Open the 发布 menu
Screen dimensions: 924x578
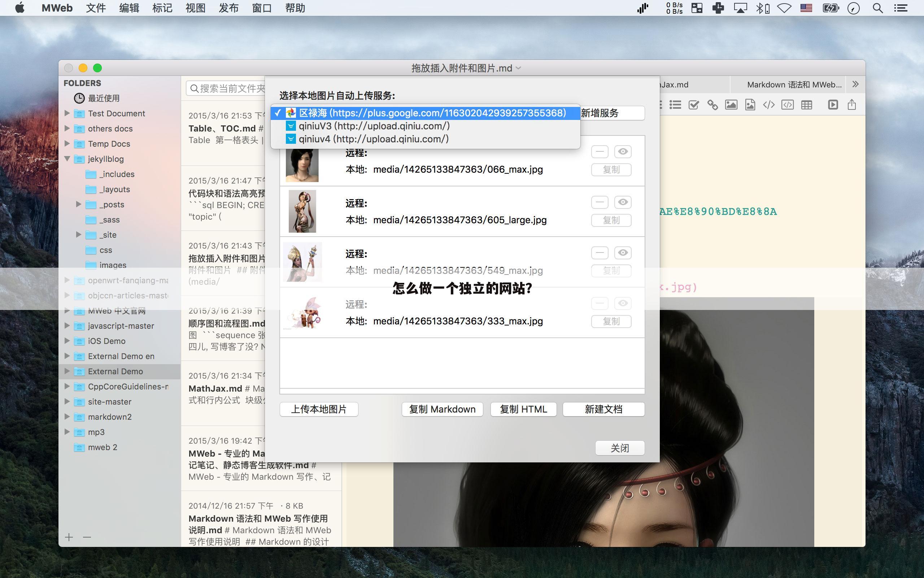(229, 8)
